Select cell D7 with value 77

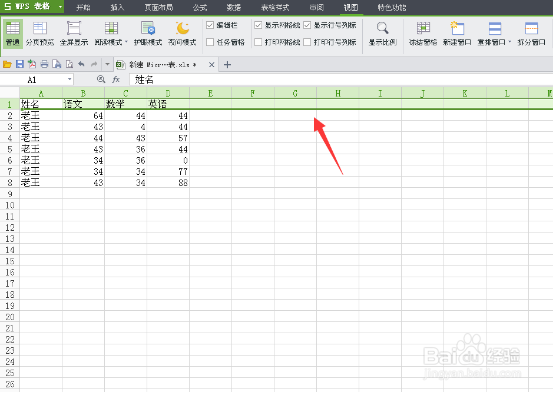[x=168, y=171]
